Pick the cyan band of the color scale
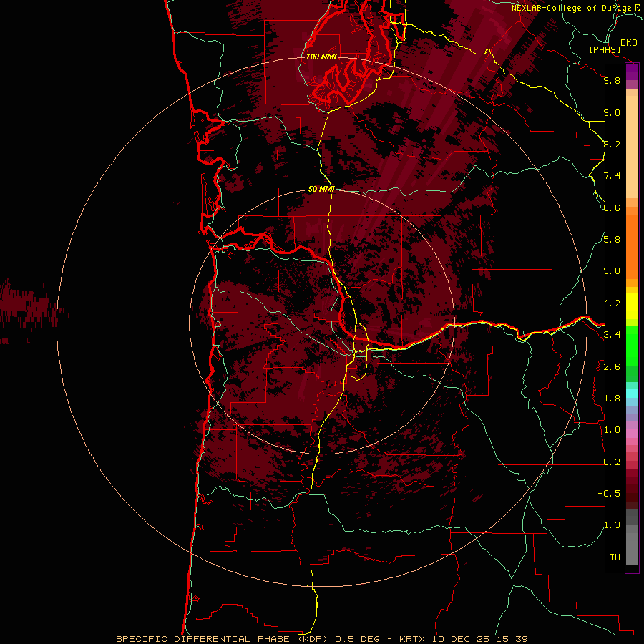Viewport: 644px width, 644px height. 632,394
